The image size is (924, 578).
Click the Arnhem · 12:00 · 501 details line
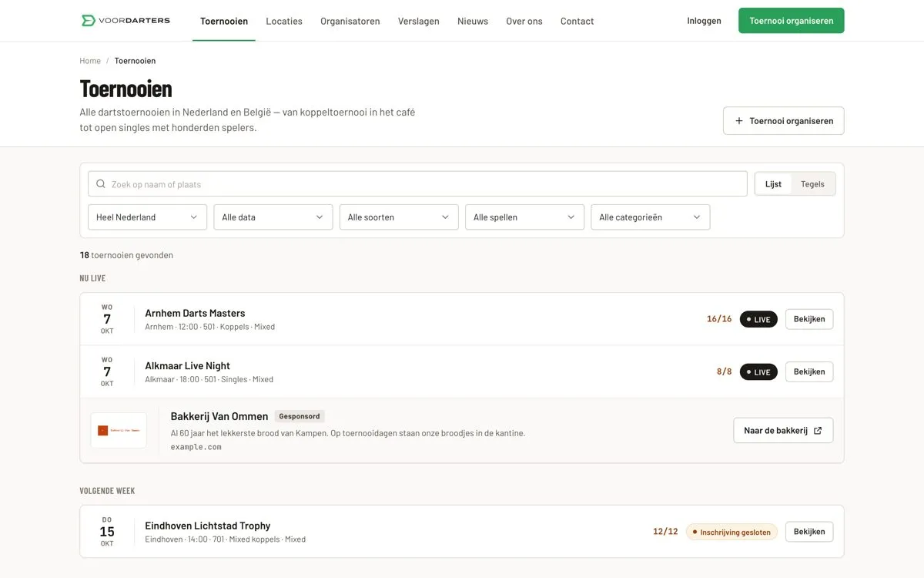pos(209,327)
